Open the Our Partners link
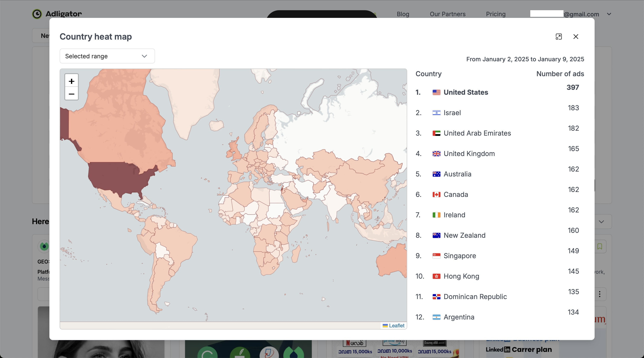The height and width of the screenshot is (358, 644). pos(447,14)
